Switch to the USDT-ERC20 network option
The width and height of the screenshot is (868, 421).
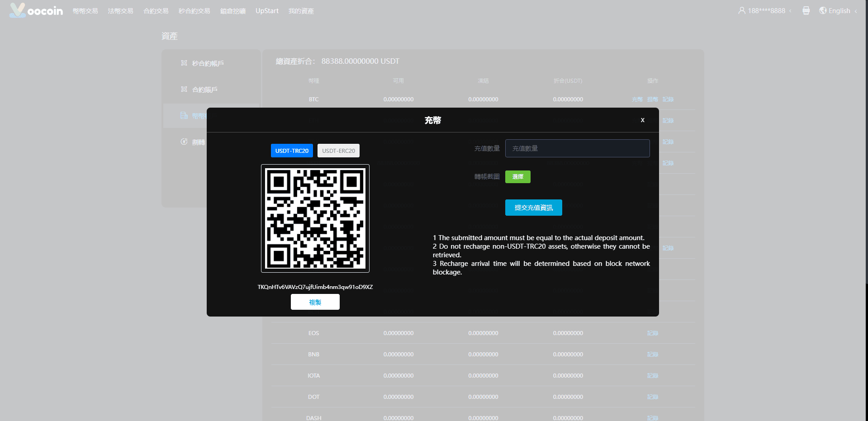(x=338, y=151)
